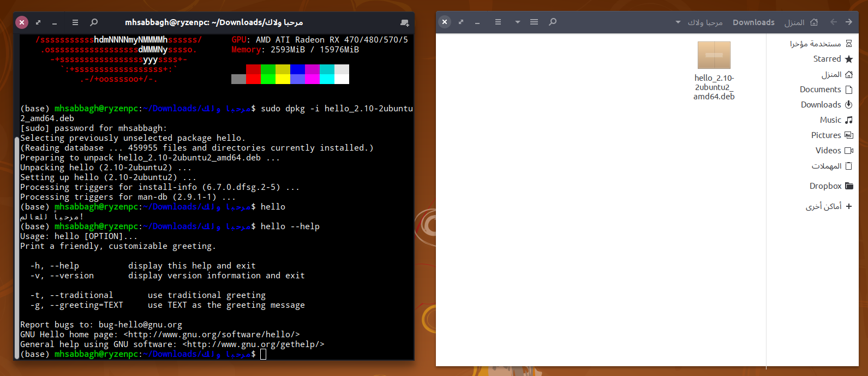Open a new terminal tab
868x376 pixels.
(404, 22)
